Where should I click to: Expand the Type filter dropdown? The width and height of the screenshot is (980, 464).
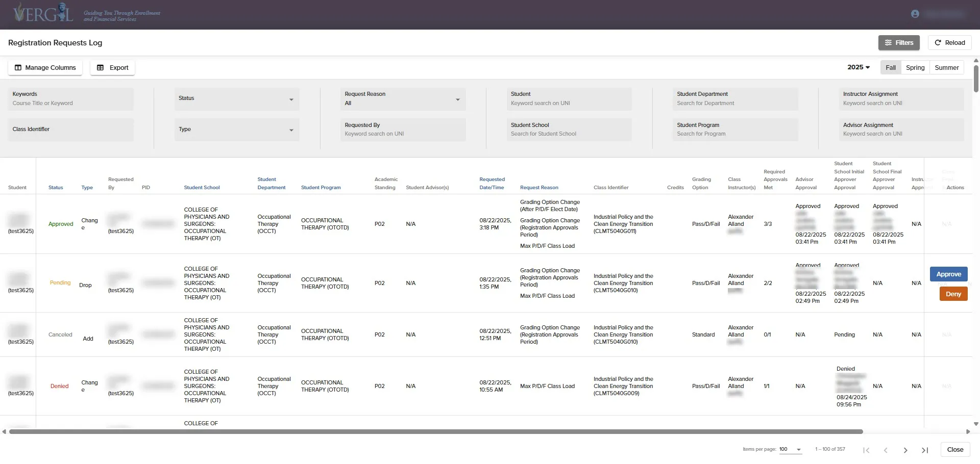tap(237, 130)
